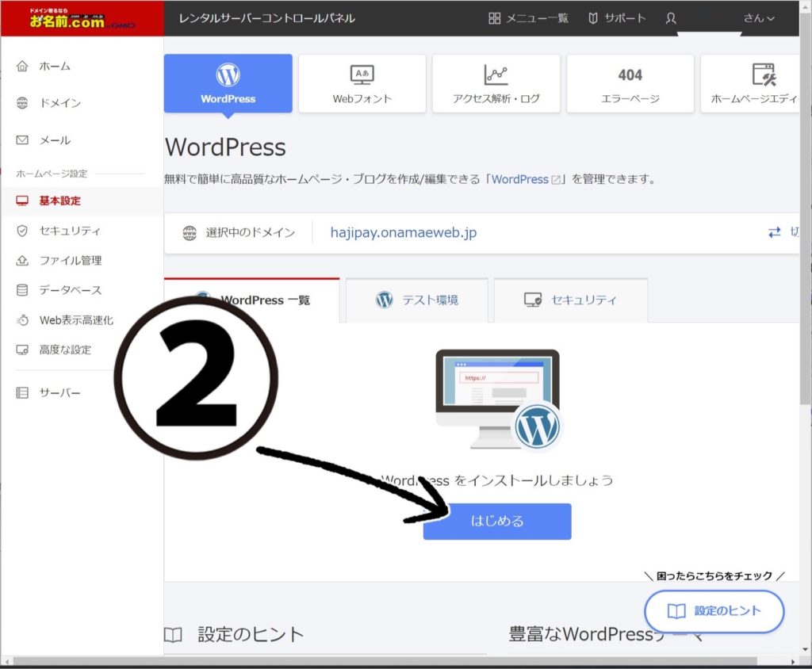Viewport: 812px width, 669px height.
Task: Open the サポート menu in header
Action: [617, 18]
